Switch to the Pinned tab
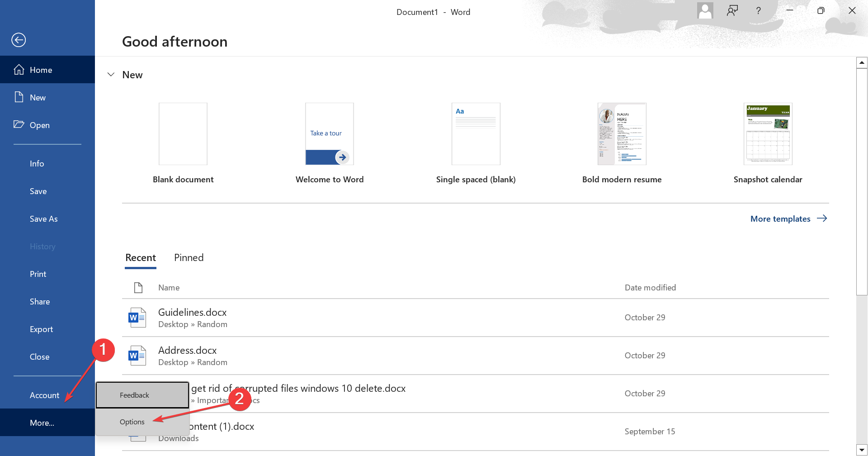 [x=189, y=258]
